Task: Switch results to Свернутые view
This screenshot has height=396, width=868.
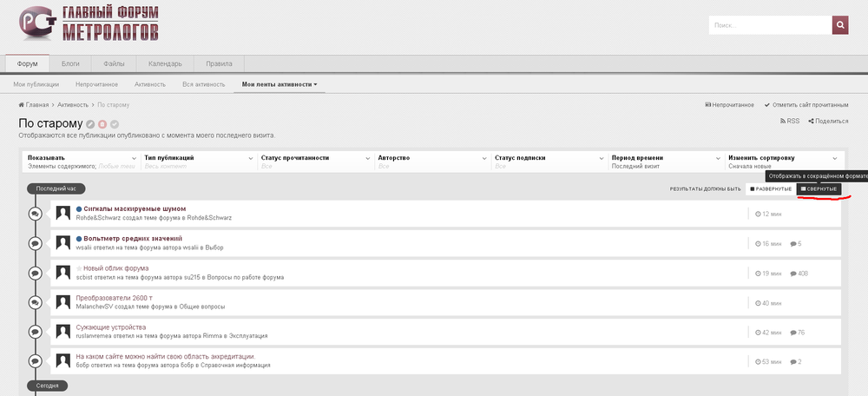Action: [819, 188]
